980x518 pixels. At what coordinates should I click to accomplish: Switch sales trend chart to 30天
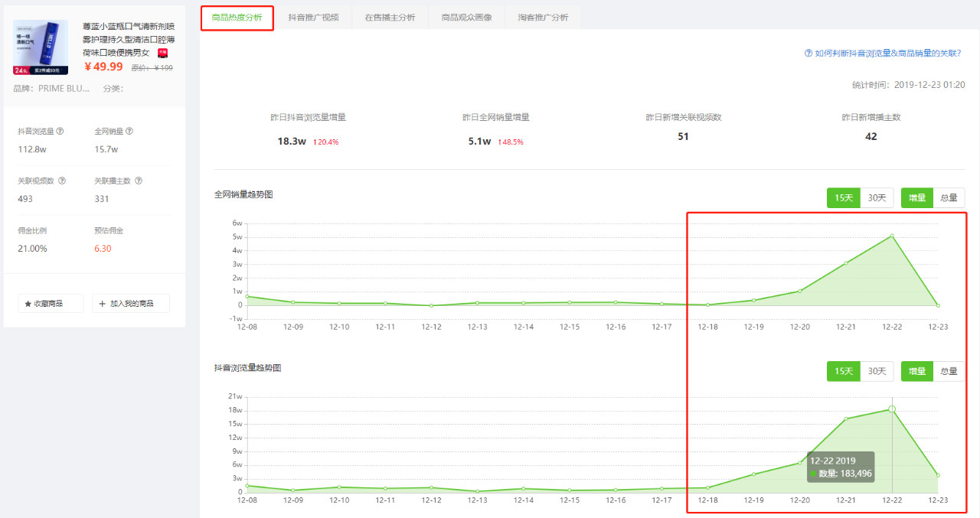coord(877,197)
